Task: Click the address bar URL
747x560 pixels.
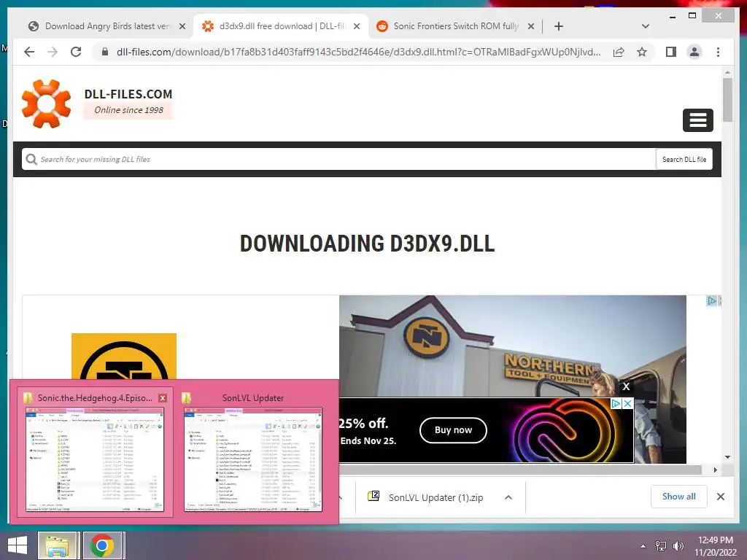Action: (358, 52)
